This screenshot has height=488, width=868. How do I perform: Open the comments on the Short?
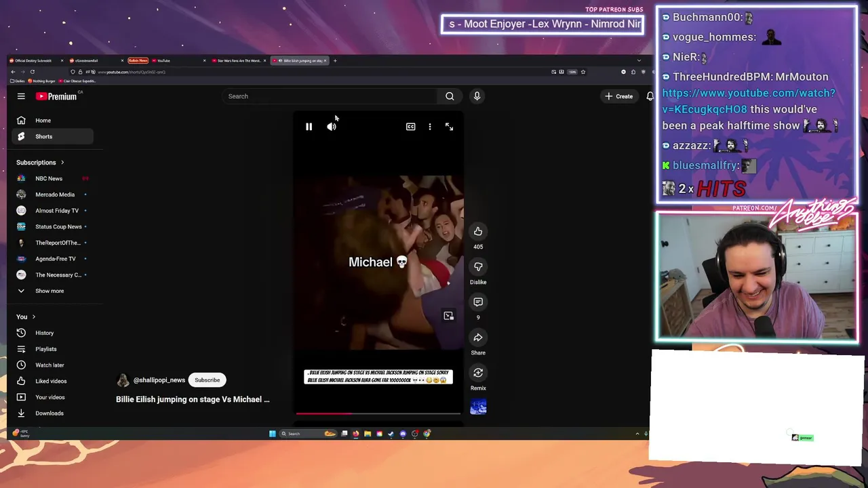478,302
